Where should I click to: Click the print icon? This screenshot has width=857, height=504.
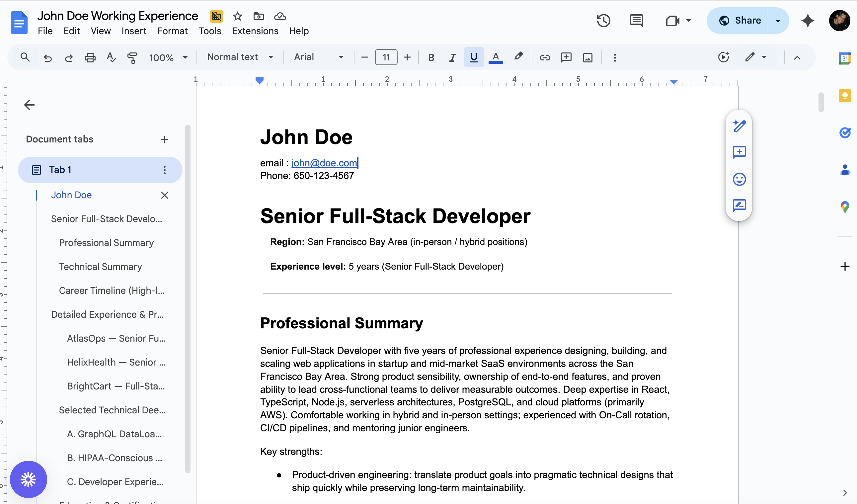90,57
